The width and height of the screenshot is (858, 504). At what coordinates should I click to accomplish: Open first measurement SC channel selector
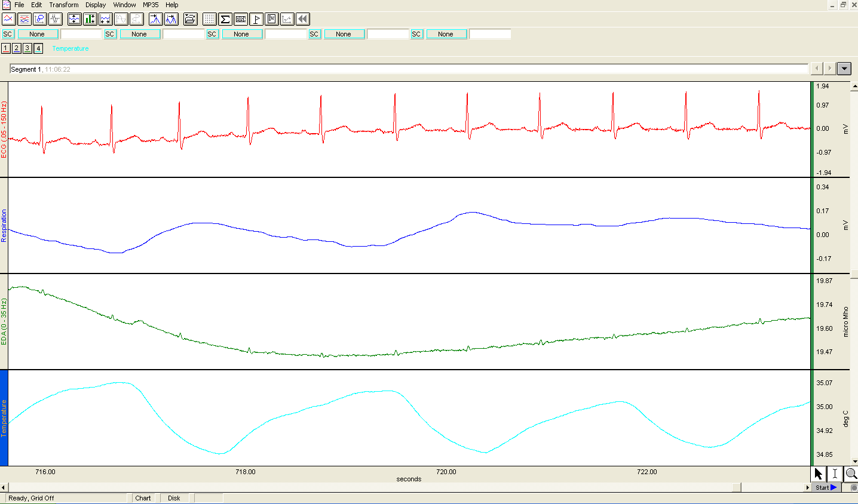tap(8, 34)
